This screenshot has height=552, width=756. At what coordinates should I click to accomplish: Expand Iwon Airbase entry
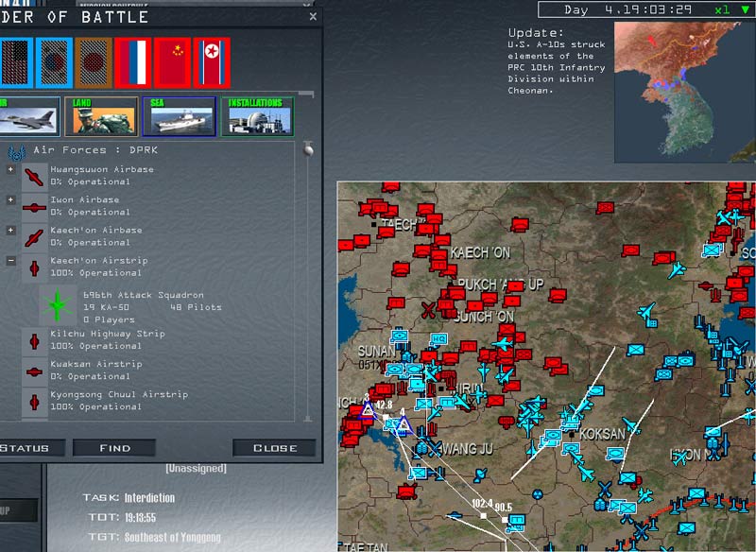[10, 200]
